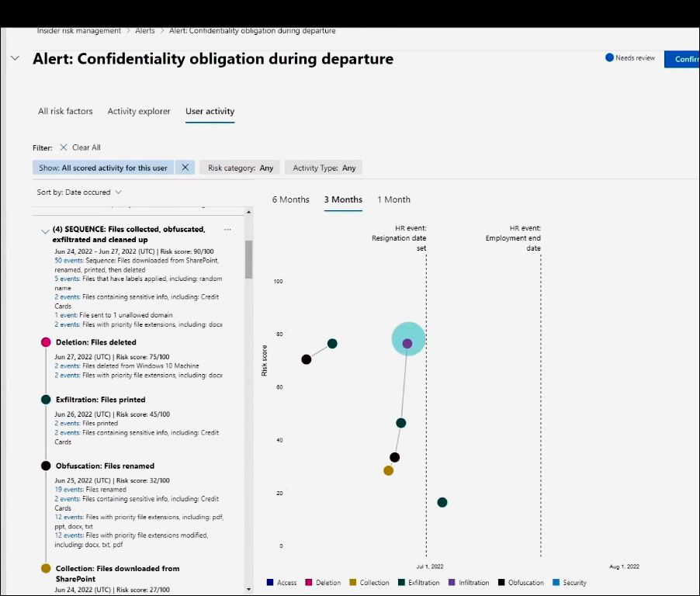Open Sort by Date occurred dropdown
This screenshot has height=596, width=700.
79,192
